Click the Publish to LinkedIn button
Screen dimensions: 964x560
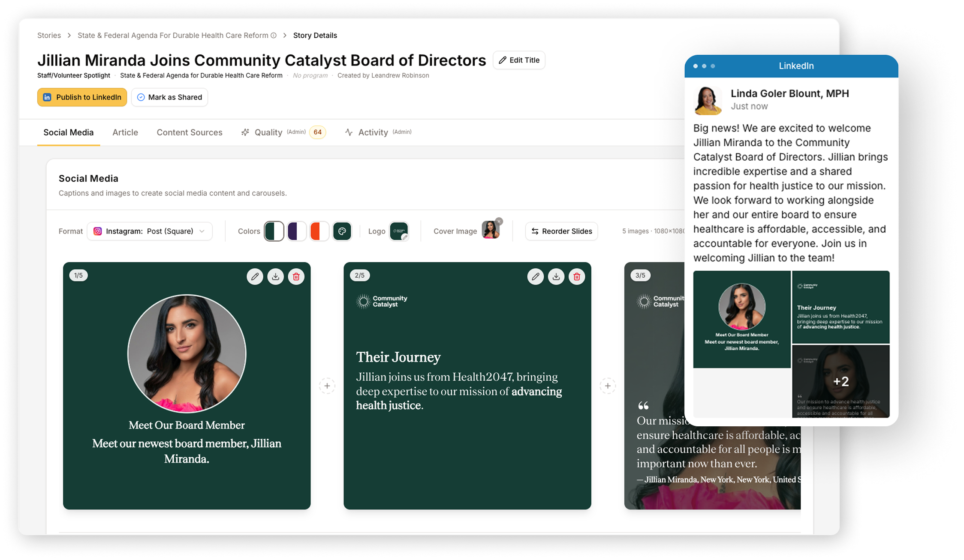tap(82, 97)
